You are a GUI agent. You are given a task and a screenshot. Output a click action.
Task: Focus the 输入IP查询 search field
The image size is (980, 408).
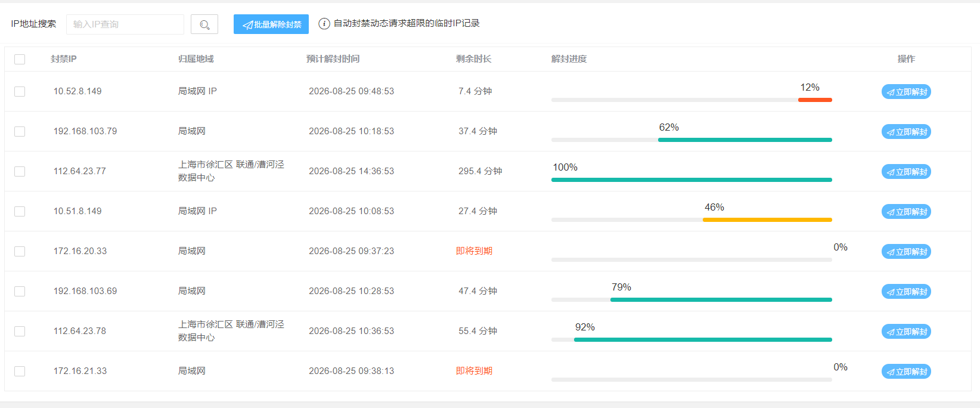click(125, 24)
